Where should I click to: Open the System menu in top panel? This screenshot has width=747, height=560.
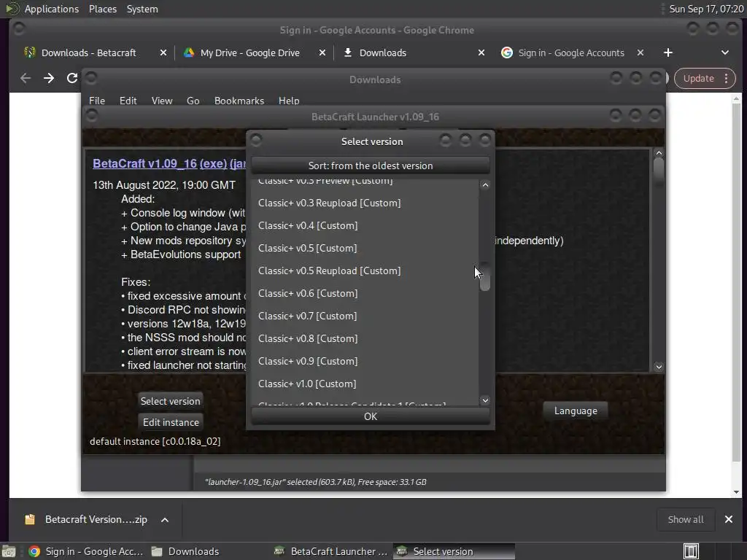tap(142, 9)
